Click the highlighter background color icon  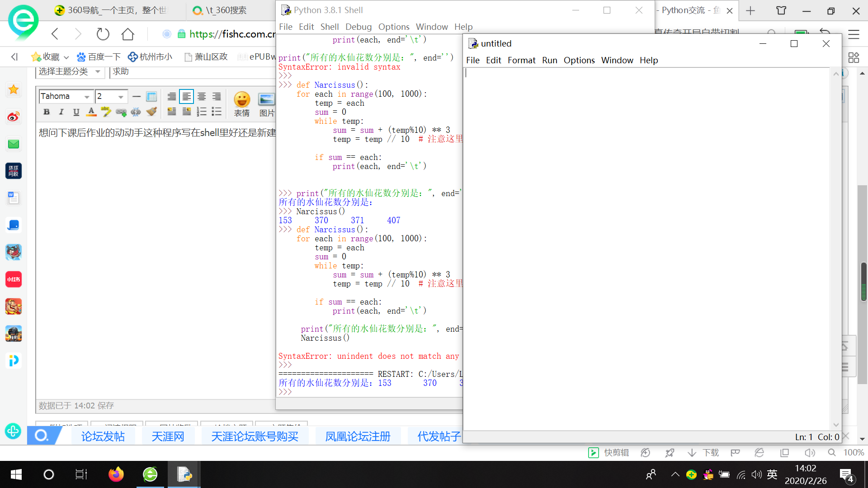(x=106, y=112)
